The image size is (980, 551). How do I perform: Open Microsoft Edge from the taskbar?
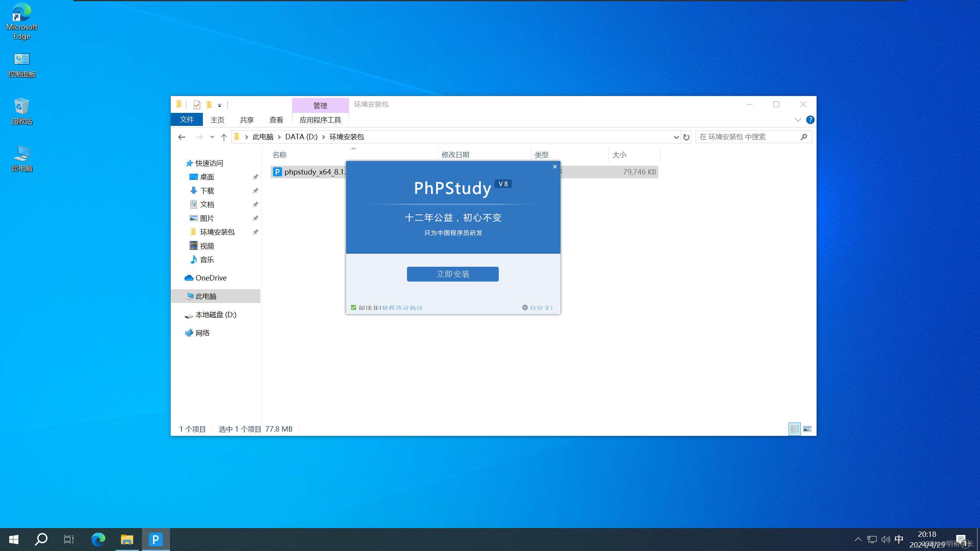coord(98,540)
